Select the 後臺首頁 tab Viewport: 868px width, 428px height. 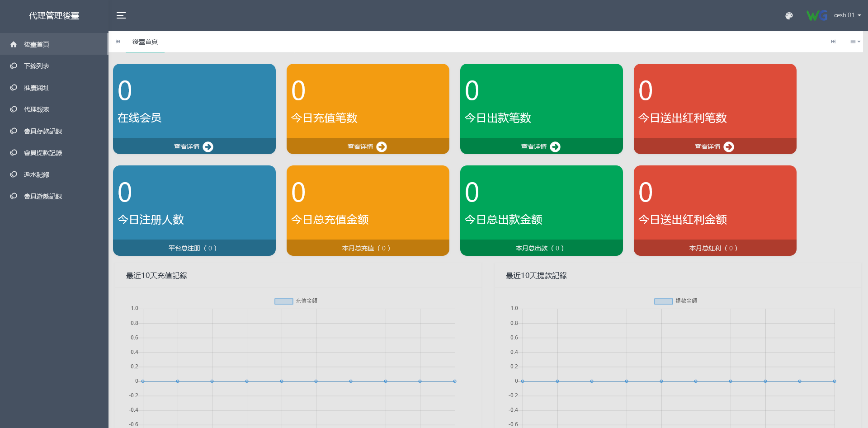click(145, 42)
